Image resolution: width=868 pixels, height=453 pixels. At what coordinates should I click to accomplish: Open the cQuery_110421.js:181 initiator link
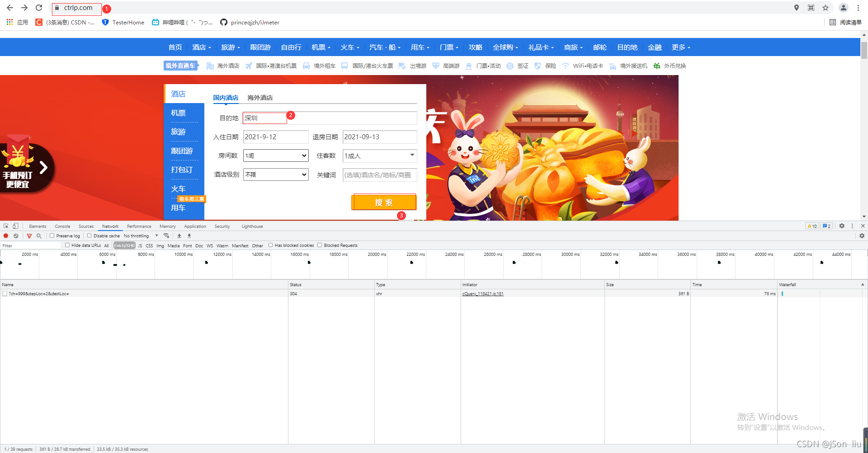click(483, 293)
